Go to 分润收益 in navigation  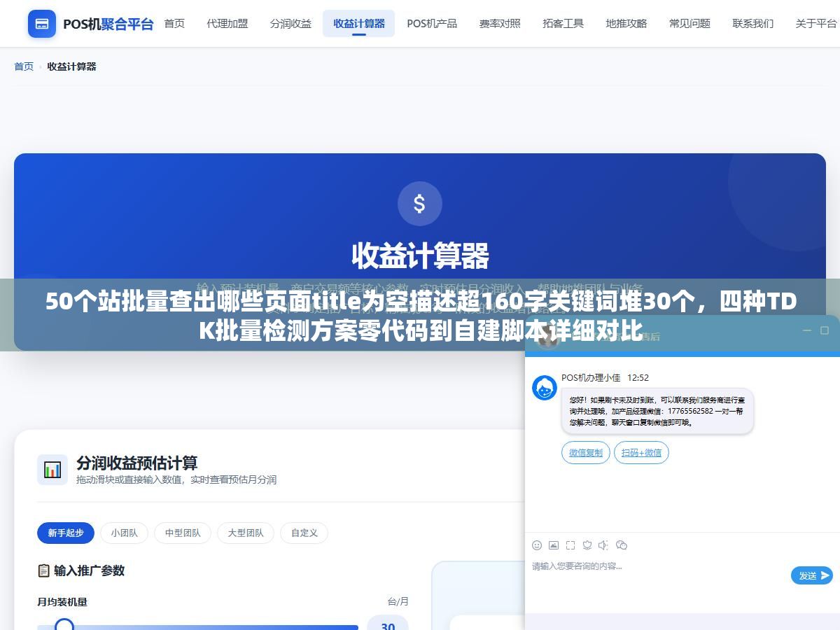290,23
